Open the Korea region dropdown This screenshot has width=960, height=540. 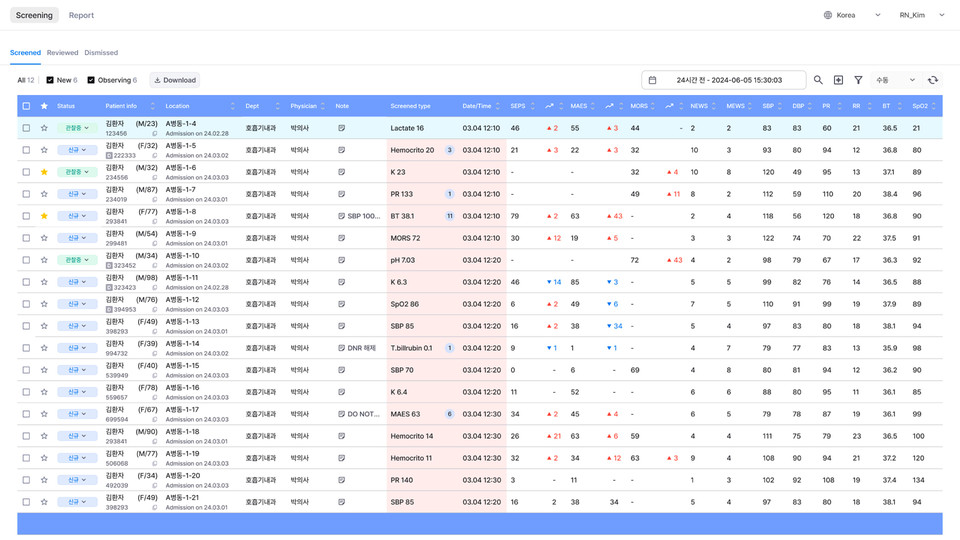pyautogui.click(x=852, y=15)
